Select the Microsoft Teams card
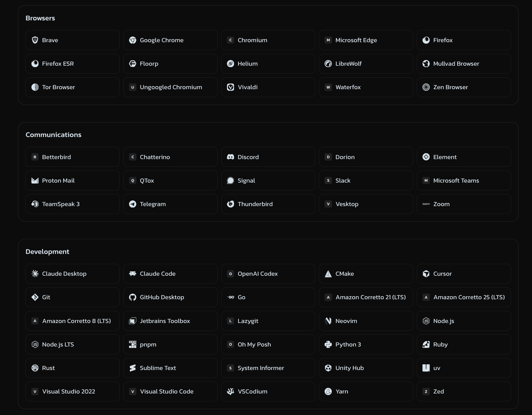The image size is (532, 415). [x=464, y=181]
